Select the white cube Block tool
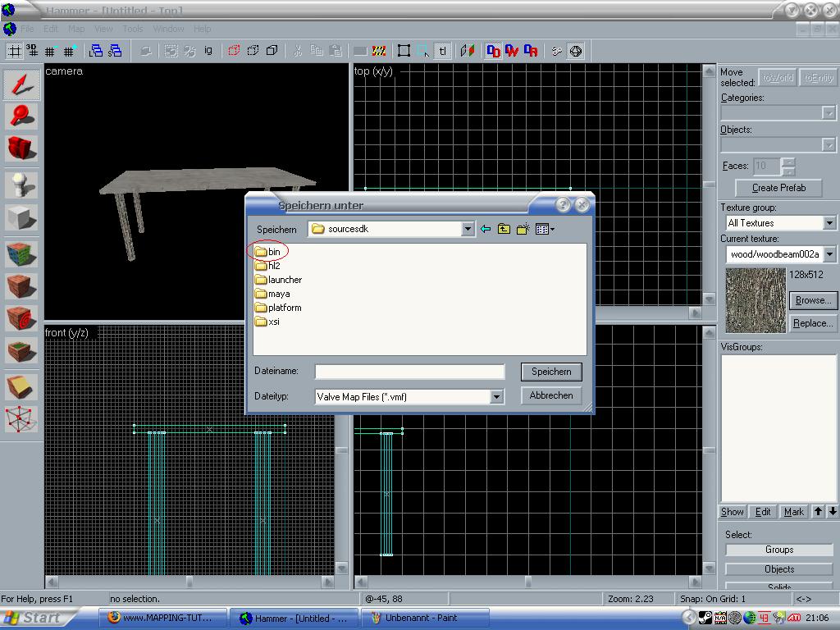The width and height of the screenshot is (840, 630). pyautogui.click(x=21, y=217)
